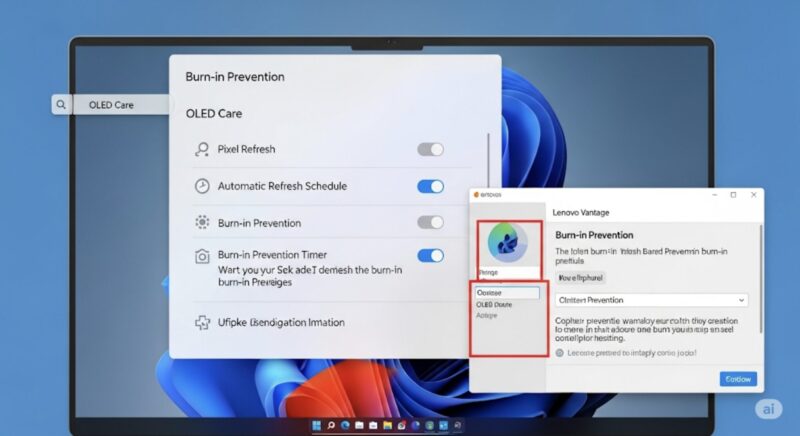Click the 'OLED Care' section heading in settings panel

(214, 114)
